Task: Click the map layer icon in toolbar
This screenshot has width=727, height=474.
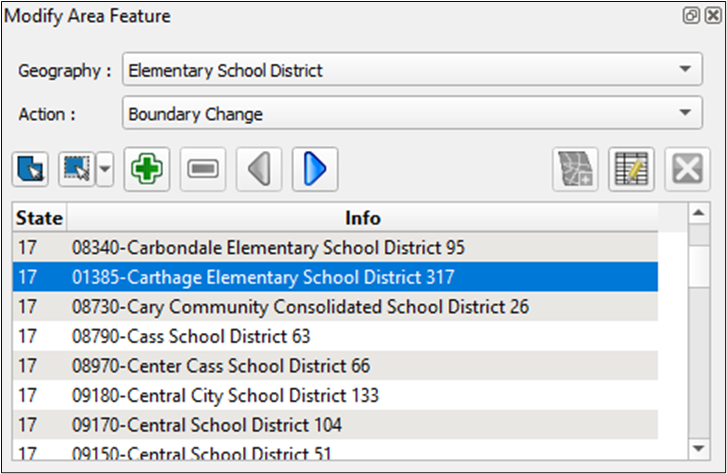Action: tap(575, 169)
